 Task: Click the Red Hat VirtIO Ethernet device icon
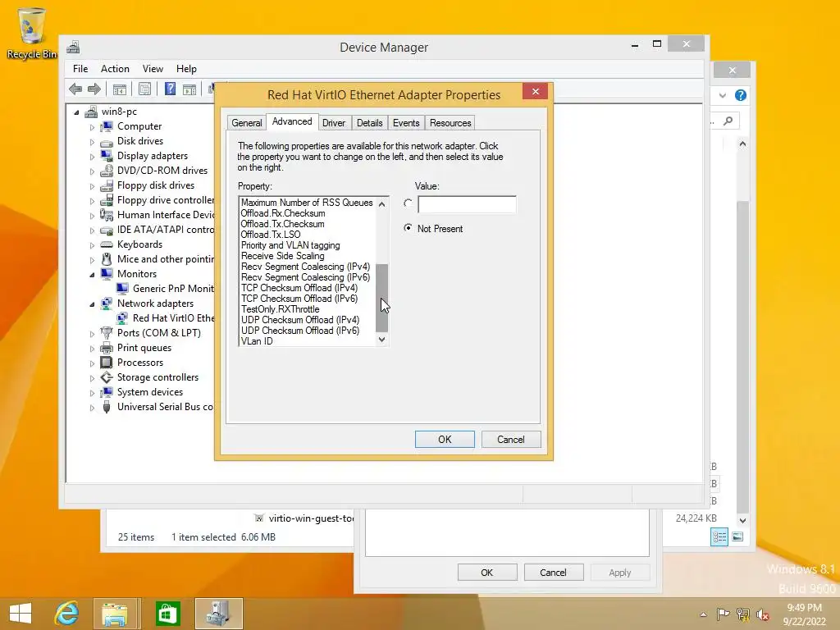click(122, 318)
